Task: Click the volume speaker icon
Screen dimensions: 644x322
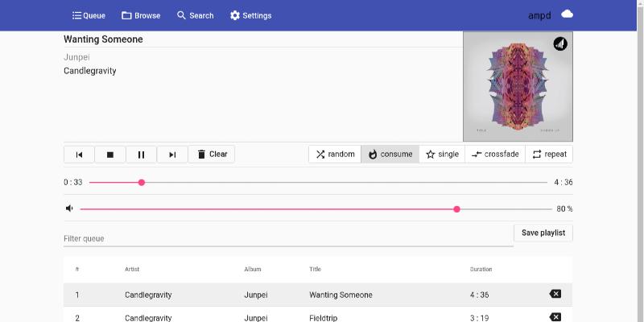Action: [70, 208]
